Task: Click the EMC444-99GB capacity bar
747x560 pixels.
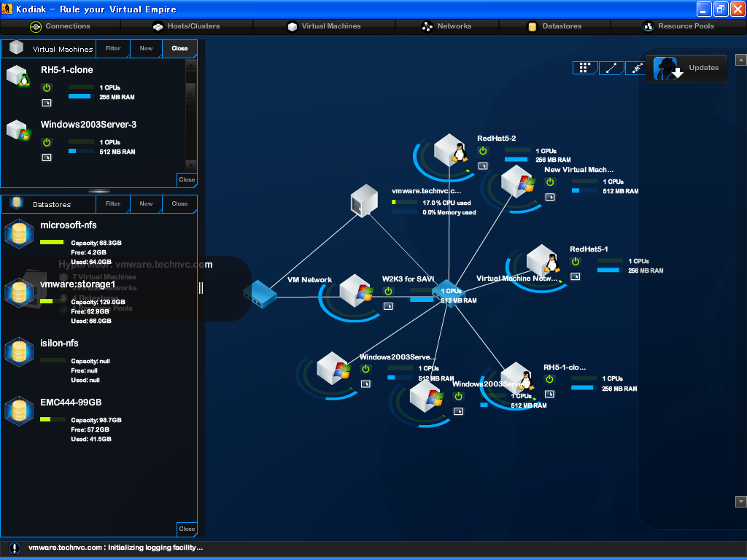Action: tap(53, 419)
